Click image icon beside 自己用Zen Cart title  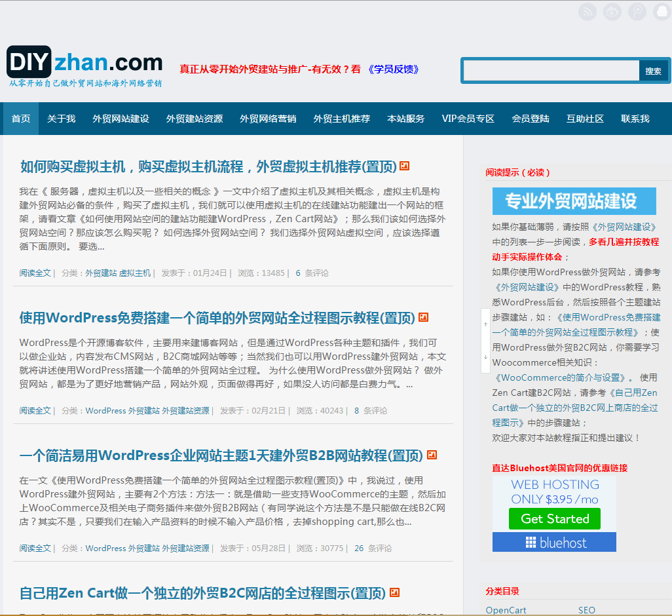click(394, 592)
